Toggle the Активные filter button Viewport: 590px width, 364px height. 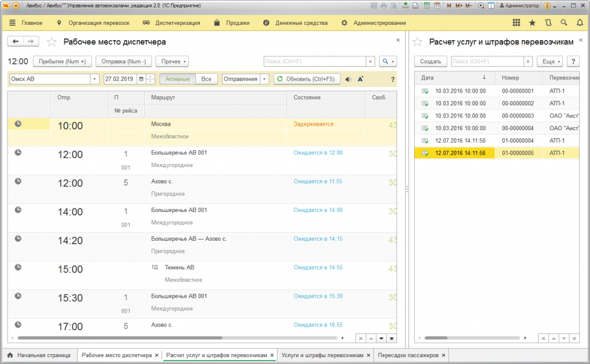(x=177, y=79)
